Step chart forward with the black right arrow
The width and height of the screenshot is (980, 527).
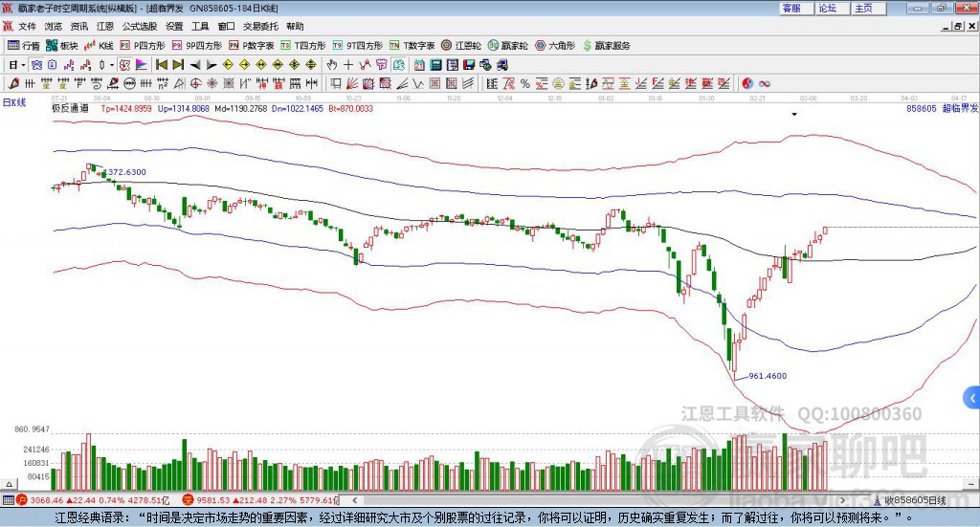212,65
